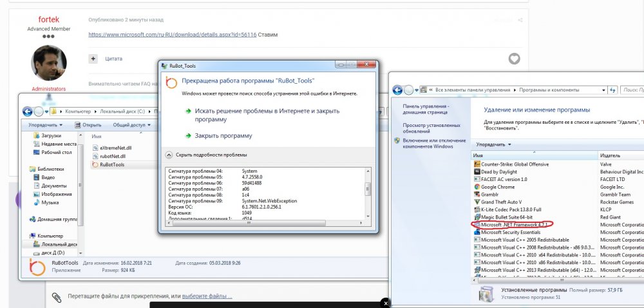Click the plus multiquote button beside Цитата
This screenshot has width=644, height=308.
[93, 58]
